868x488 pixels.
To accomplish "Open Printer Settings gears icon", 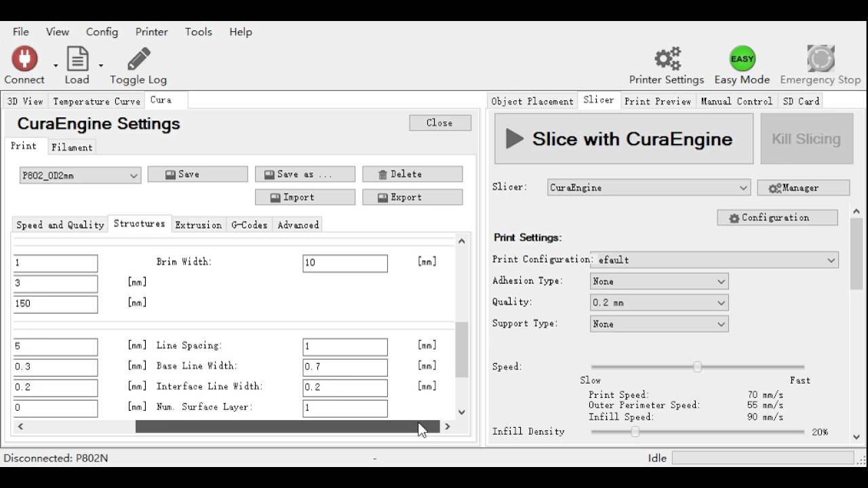I will (x=667, y=58).
